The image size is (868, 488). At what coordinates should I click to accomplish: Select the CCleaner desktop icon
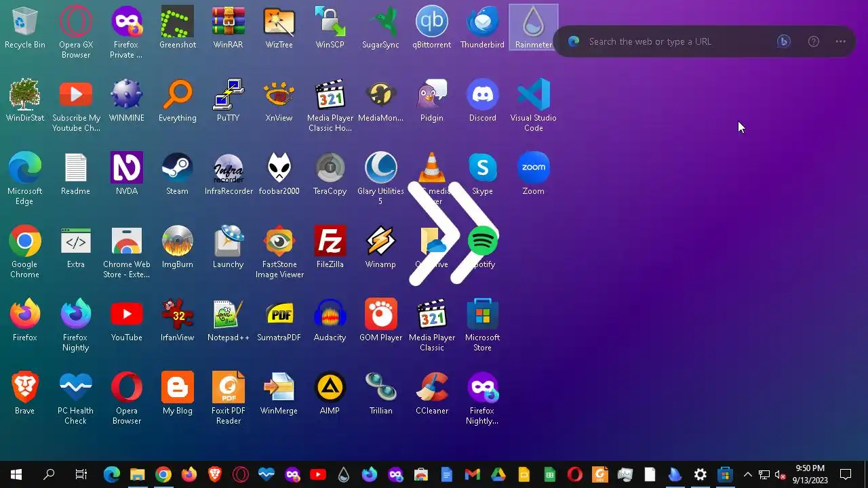pos(431,394)
